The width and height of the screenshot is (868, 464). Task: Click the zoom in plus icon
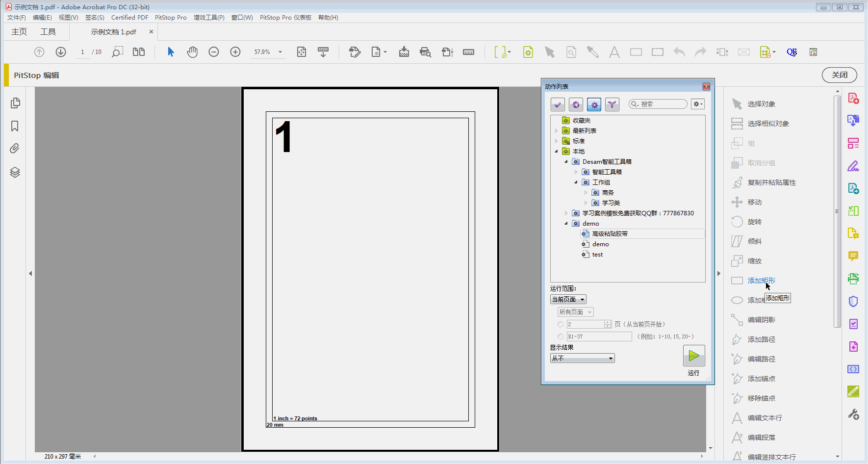235,52
